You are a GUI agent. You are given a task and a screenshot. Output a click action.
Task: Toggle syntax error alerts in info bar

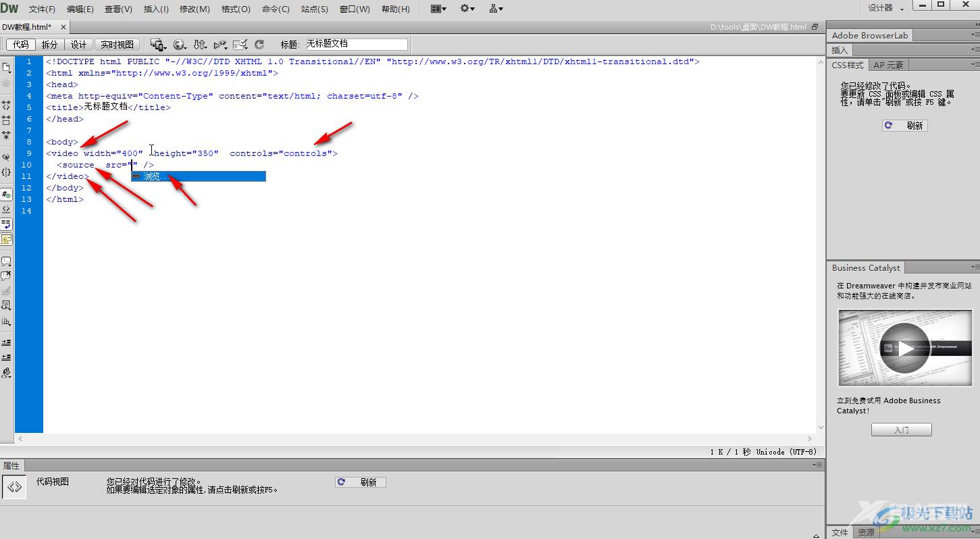tap(6, 239)
